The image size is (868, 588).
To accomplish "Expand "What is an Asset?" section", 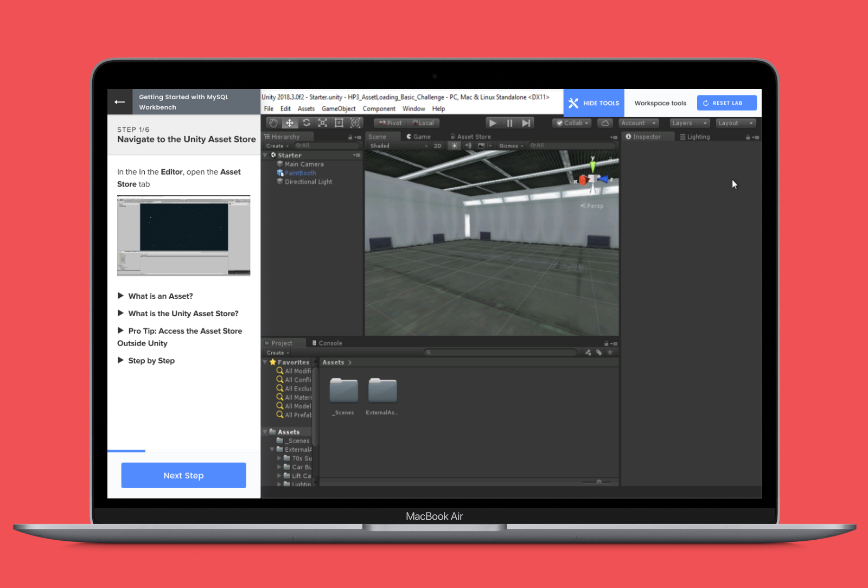I will point(155,296).
